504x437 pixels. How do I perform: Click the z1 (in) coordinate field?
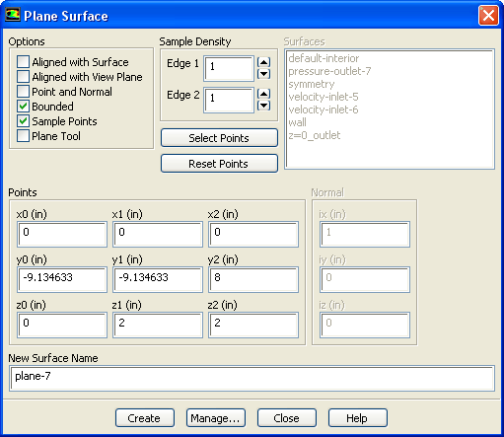[x=158, y=325]
